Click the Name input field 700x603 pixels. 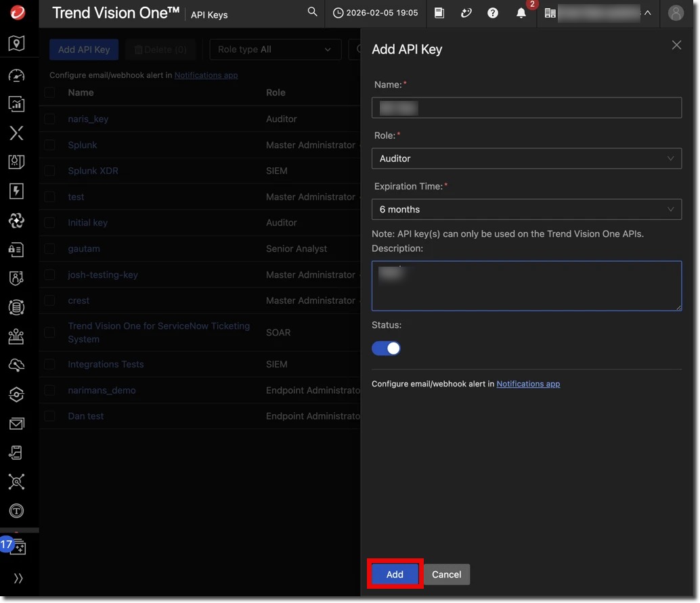coord(526,108)
